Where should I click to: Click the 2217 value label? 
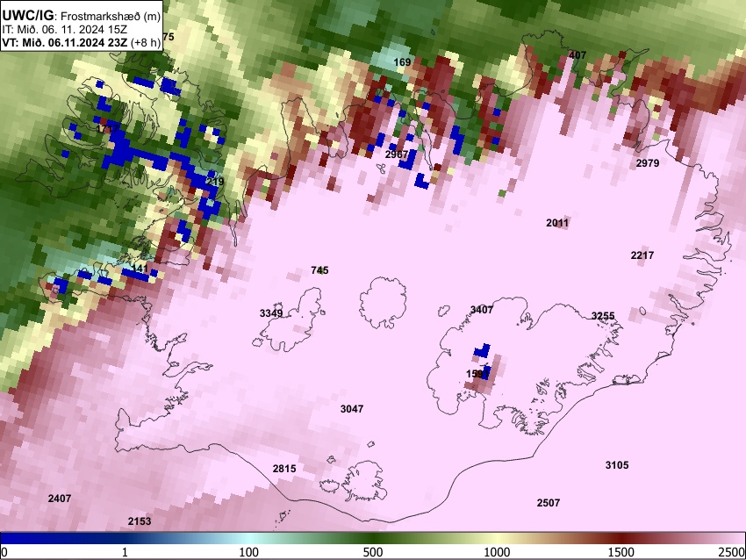pos(642,255)
